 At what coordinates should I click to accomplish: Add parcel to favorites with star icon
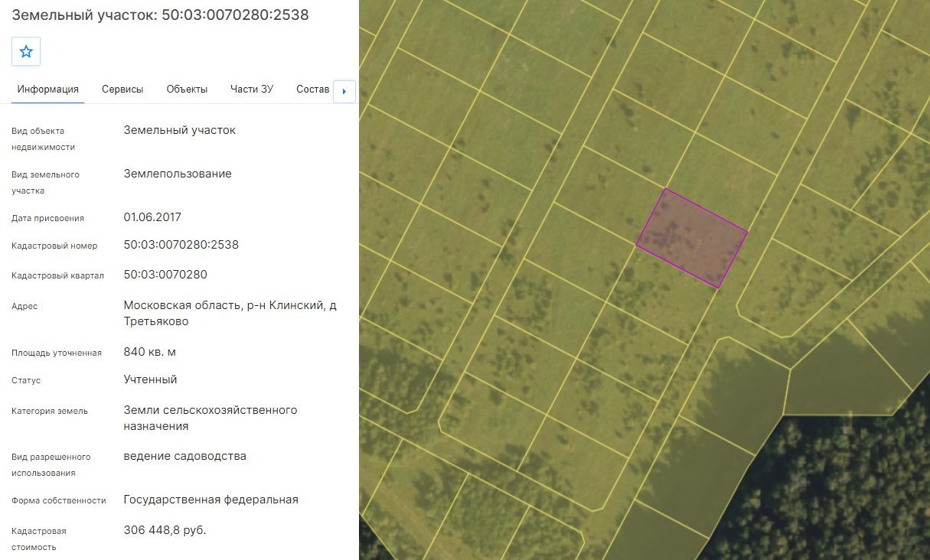[26, 51]
